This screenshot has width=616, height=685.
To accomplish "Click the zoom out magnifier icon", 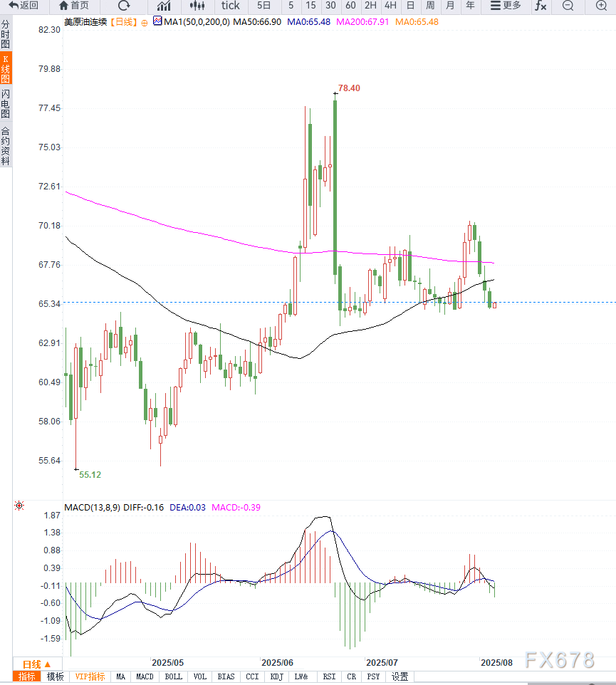I will pyautogui.click(x=568, y=6).
